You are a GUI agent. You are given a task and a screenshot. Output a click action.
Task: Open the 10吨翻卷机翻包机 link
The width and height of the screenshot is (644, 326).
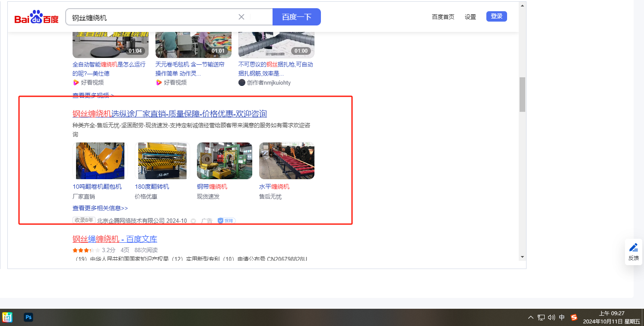(x=97, y=187)
